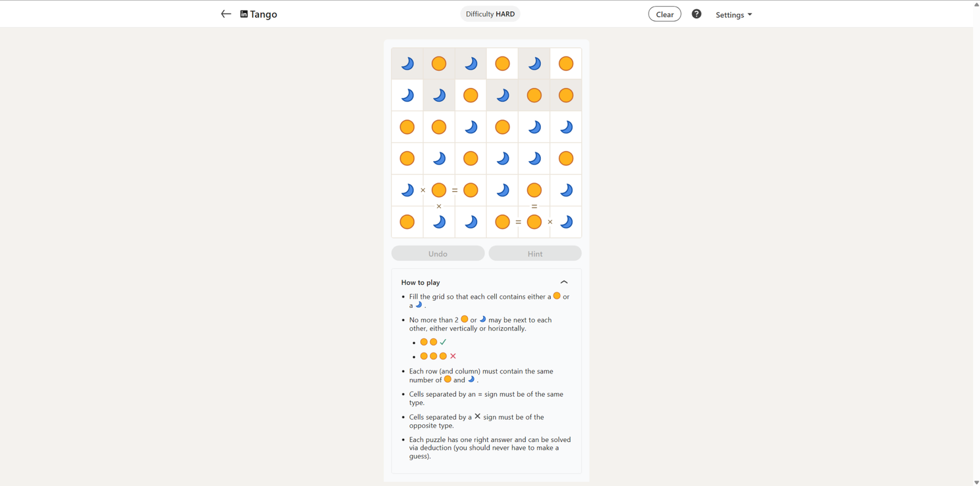Collapse the How to play section chevron
The image size is (980, 486).
click(x=564, y=282)
